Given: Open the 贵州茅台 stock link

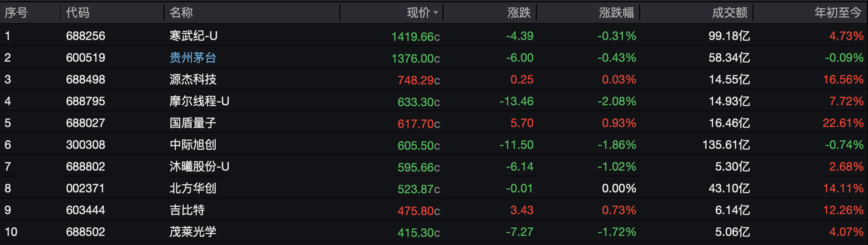Looking at the screenshot, I should click(x=193, y=58).
